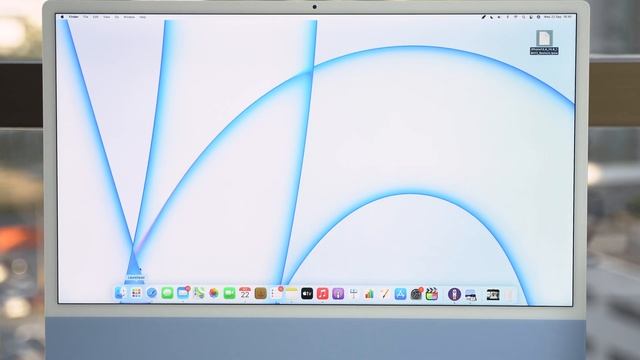Open Finder from the Dock
640x360 pixels.
[x=120, y=293]
